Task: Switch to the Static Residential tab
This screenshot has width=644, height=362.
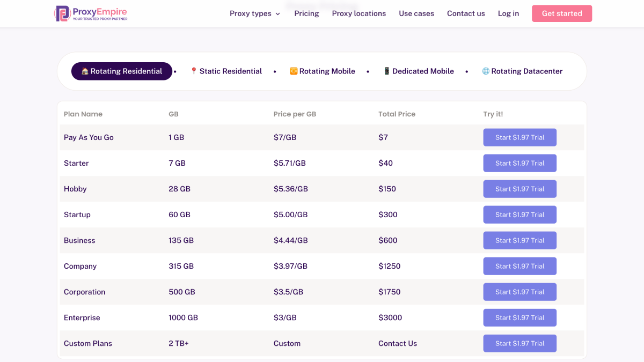Action: pyautogui.click(x=226, y=71)
